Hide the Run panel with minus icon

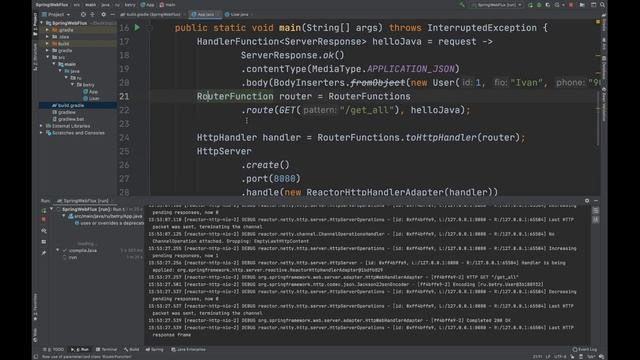tap(596, 201)
